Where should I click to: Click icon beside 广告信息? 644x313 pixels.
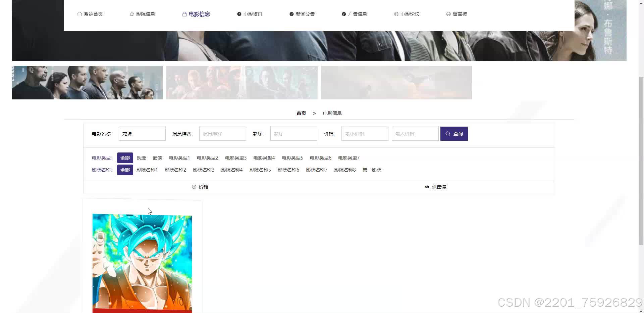coord(344,14)
